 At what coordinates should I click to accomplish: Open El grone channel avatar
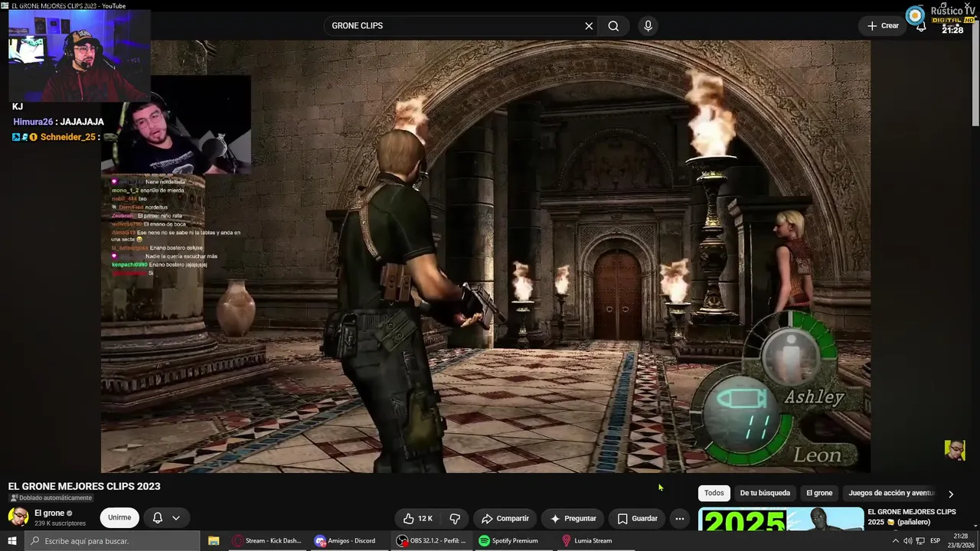[x=18, y=517]
